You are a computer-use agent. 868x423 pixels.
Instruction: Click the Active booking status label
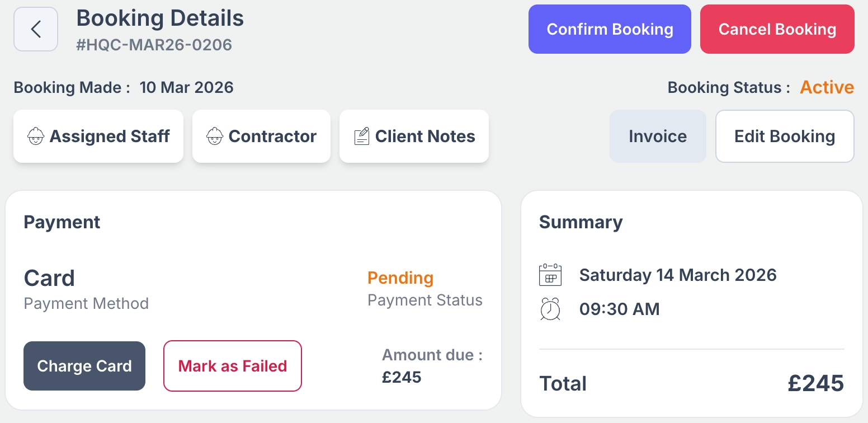[x=827, y=88]
